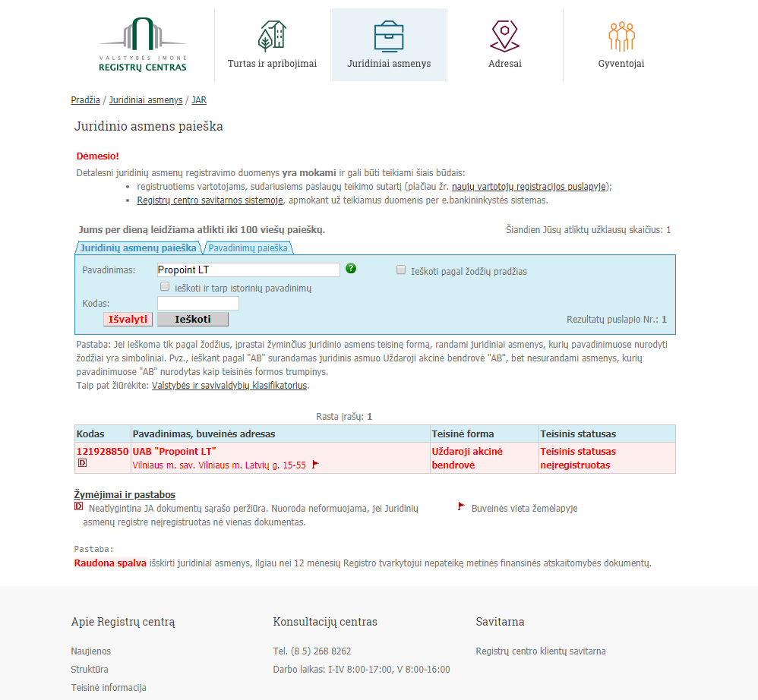Viewport: 758px width, 700px height.
Task: Open the Adresai map pin icon
Action: [504, 36]
